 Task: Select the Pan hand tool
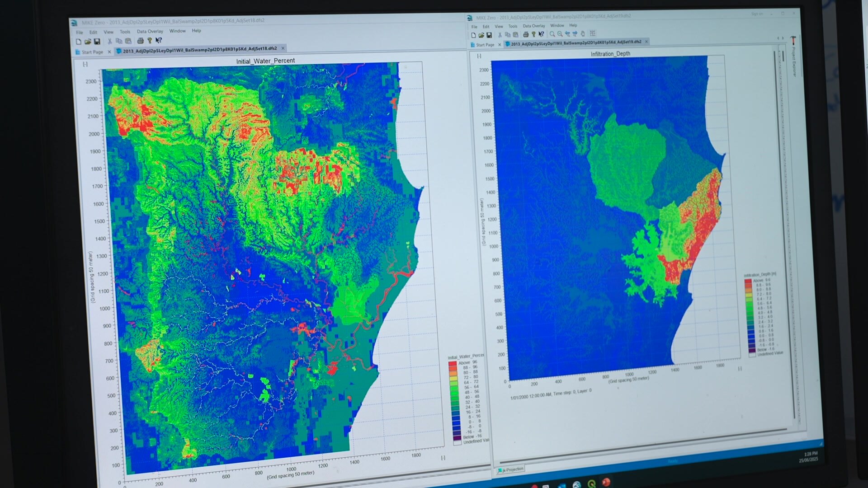[583, 34]
